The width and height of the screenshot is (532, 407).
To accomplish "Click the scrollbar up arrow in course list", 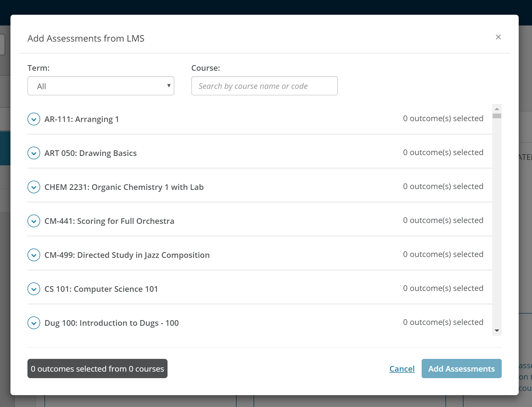I will point(497,109).
